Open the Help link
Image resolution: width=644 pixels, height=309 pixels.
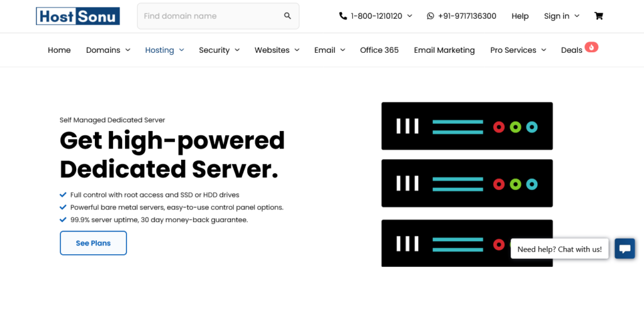click(x=520, y=16)
